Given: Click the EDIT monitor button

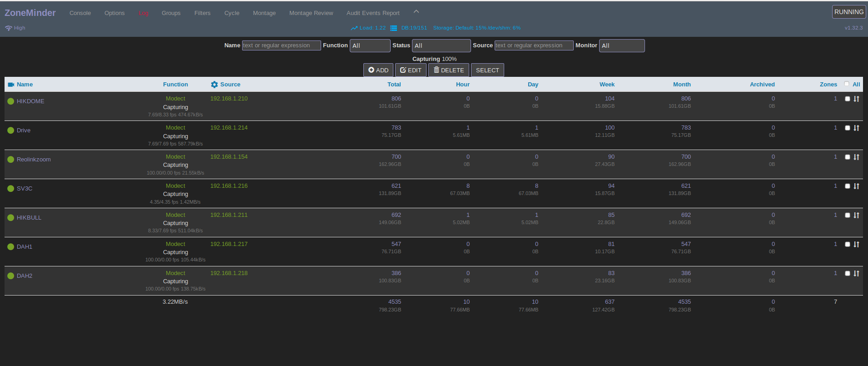Looking at the screenshot, I should click(411, 70).
